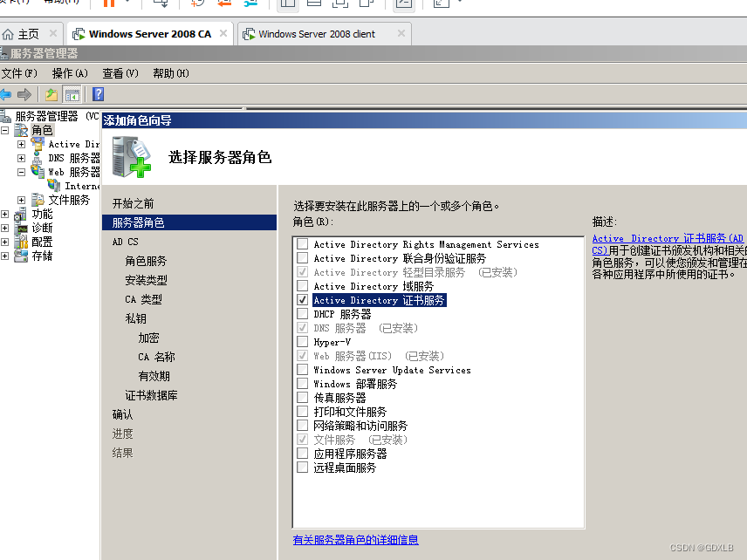Viewport: 747px width, 560px height.
Task: Check Active Directory Rights Management Services
Action: point(302,244)
